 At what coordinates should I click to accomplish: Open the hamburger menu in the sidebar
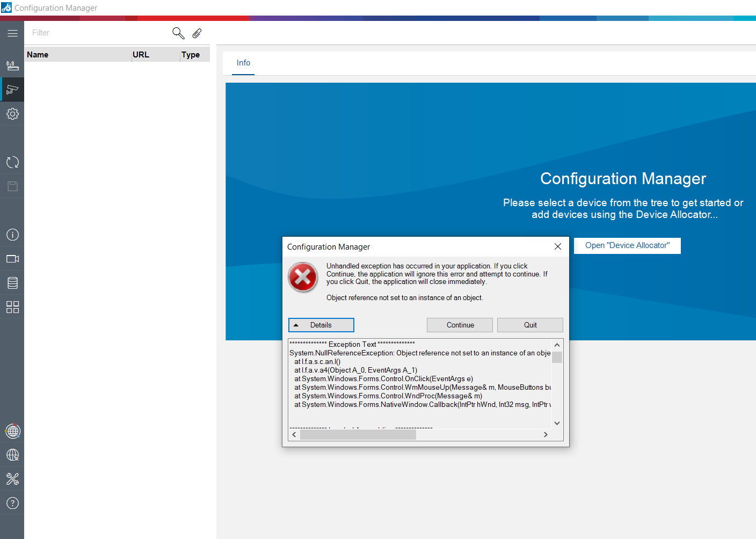click(12, 33)
